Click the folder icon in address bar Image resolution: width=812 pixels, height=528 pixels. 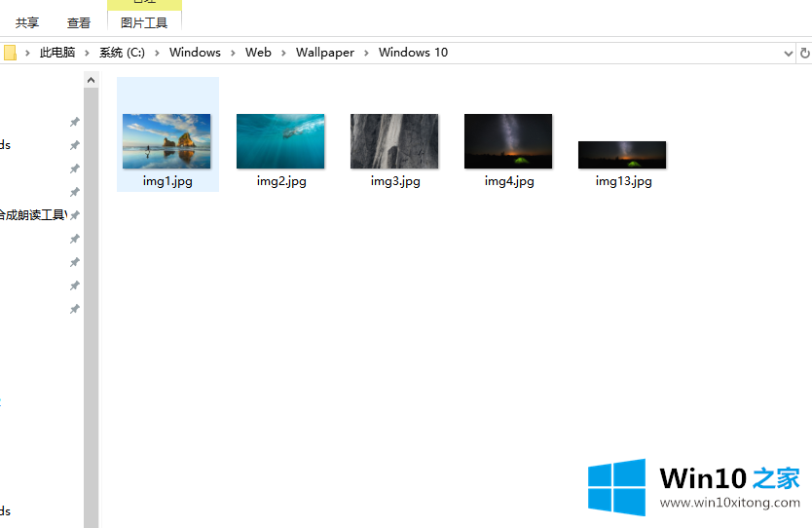click(10, 53)
